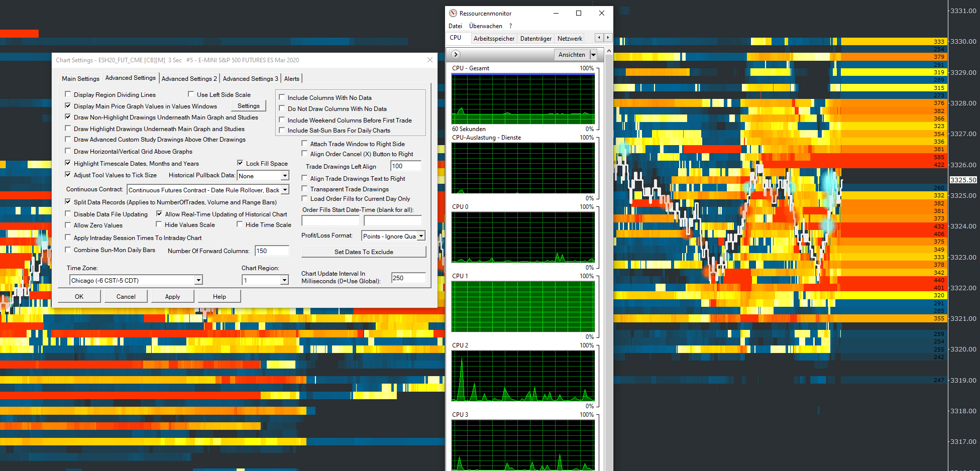The height and width of the screenshot is (471, 980).
Task: Check Transparent Trade Drawings
Action: [304, 188]
